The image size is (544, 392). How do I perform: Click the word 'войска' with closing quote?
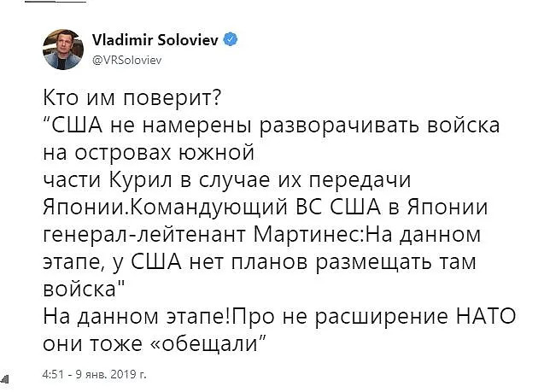(84, 289)
